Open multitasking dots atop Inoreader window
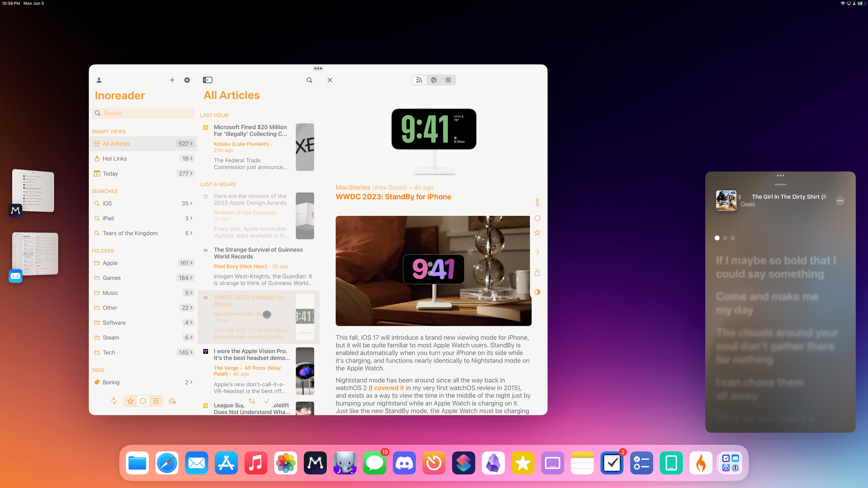Image resolution: width=868 pixels, height=488 pixels. pyautogui.click(x=318, y=68)
